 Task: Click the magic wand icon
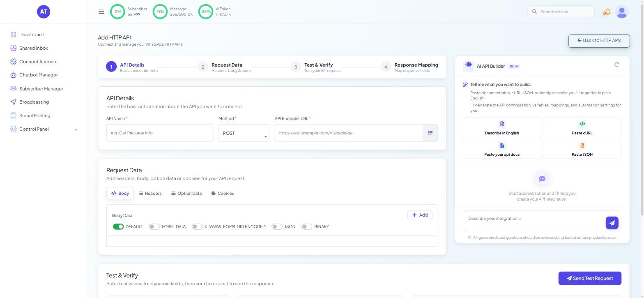pyautogui.click(x=465, y=85)
